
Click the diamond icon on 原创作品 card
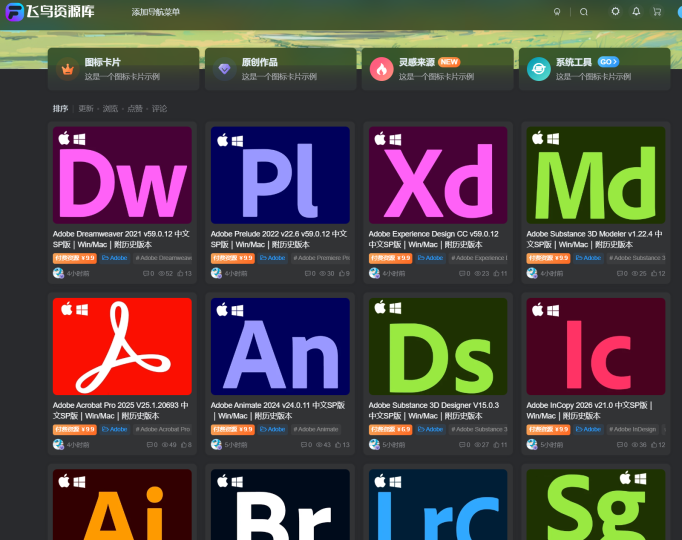click(225, 69)
